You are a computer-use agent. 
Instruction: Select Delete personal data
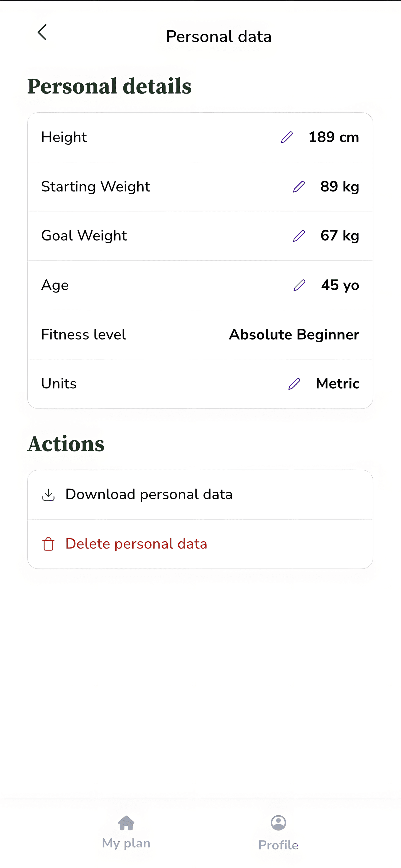click(136, 544)
